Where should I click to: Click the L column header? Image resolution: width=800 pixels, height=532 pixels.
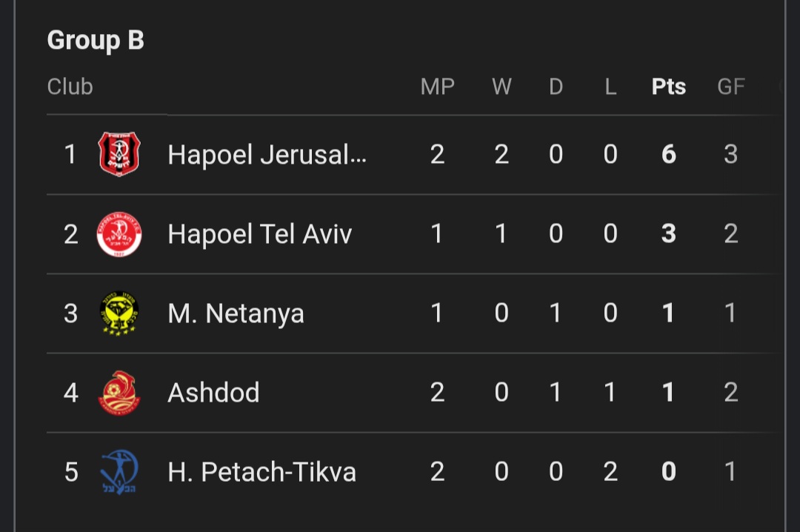click(x=610, y=87)
